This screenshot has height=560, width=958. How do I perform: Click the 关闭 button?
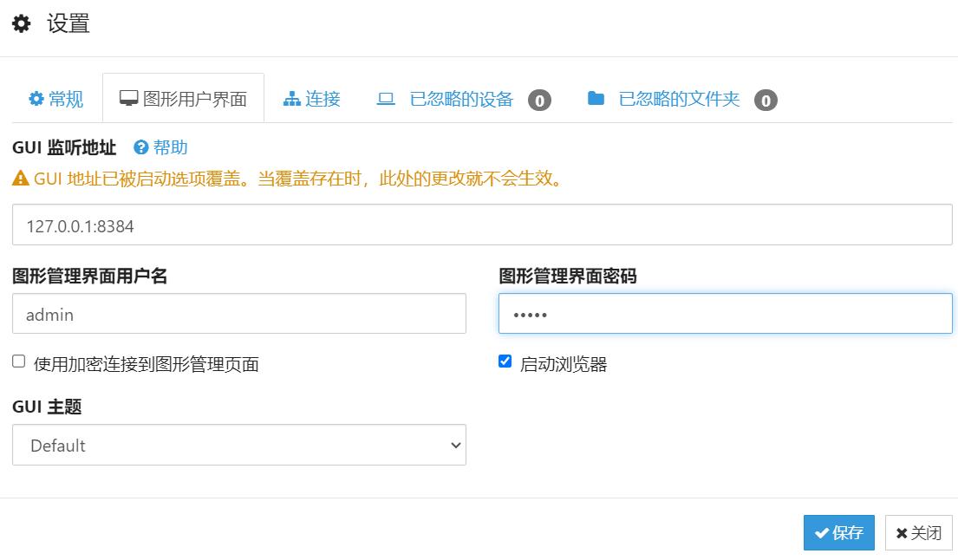tap(919, 532)
